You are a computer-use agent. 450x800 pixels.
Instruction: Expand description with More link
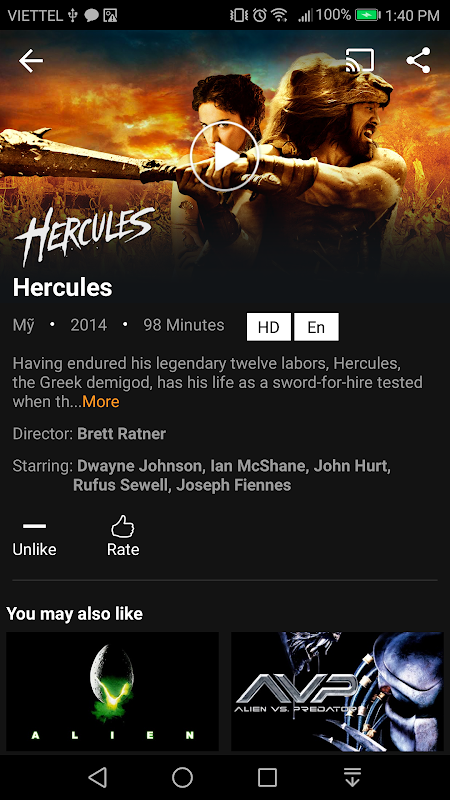(x=101, y=402)
